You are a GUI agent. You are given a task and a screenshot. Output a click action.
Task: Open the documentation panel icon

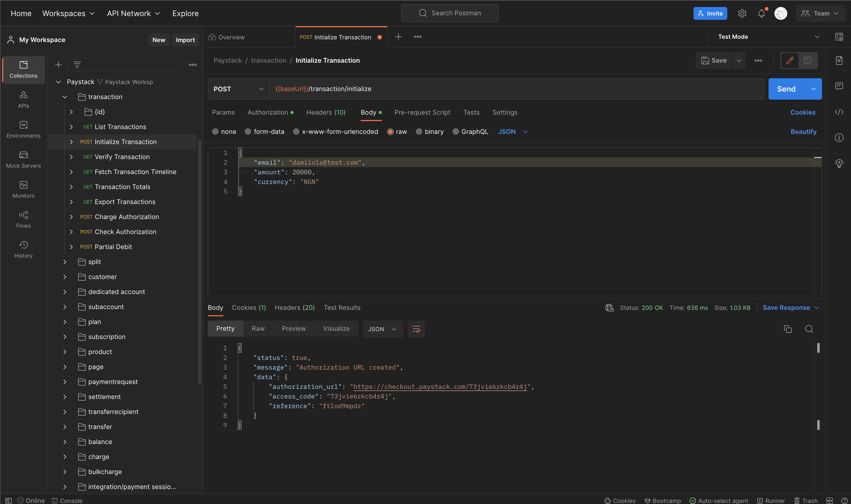coord(839,60)
